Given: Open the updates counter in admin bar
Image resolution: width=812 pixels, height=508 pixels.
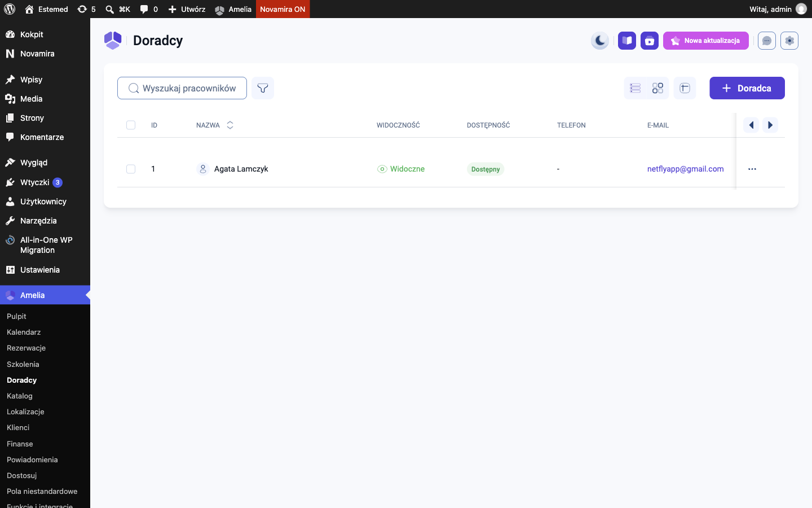Looking at the screenshot, I should coord(86,9).
